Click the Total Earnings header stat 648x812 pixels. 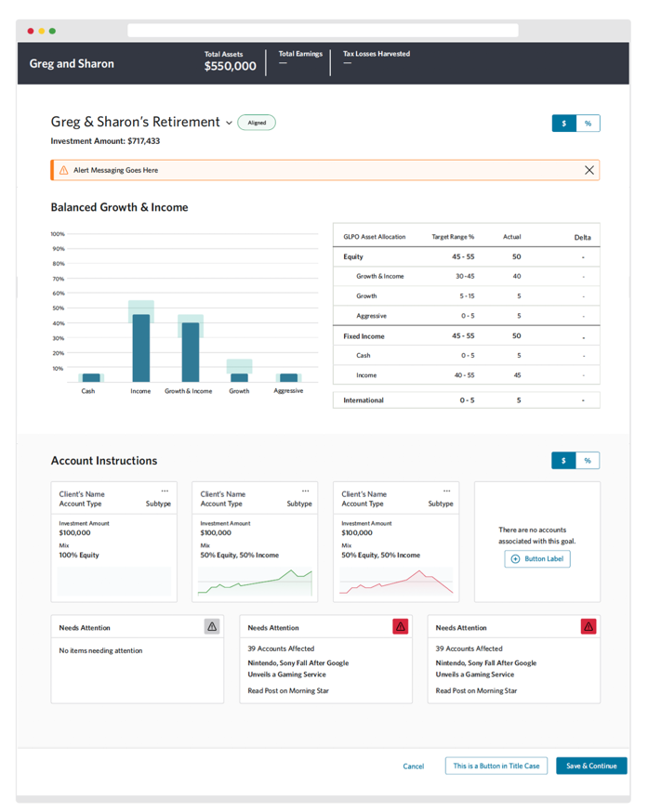(x=300, y=58)
